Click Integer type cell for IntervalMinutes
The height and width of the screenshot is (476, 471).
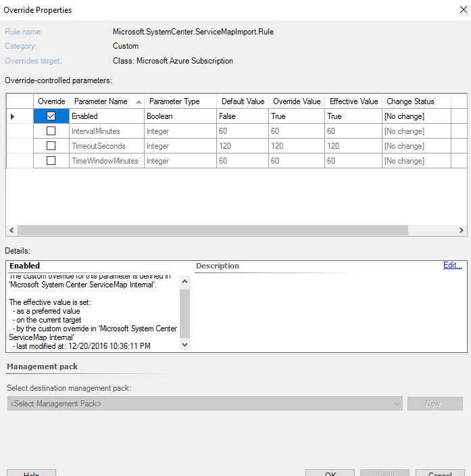180,131
